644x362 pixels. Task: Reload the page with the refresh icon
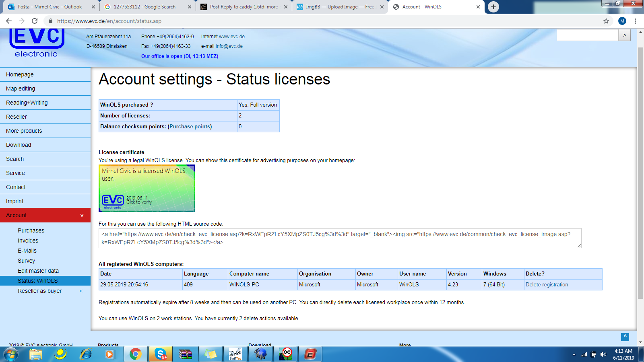35,21
